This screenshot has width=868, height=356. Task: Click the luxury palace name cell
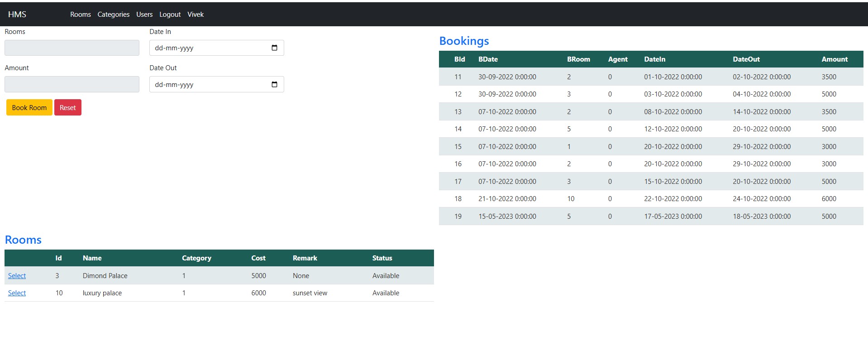point(102,293)
